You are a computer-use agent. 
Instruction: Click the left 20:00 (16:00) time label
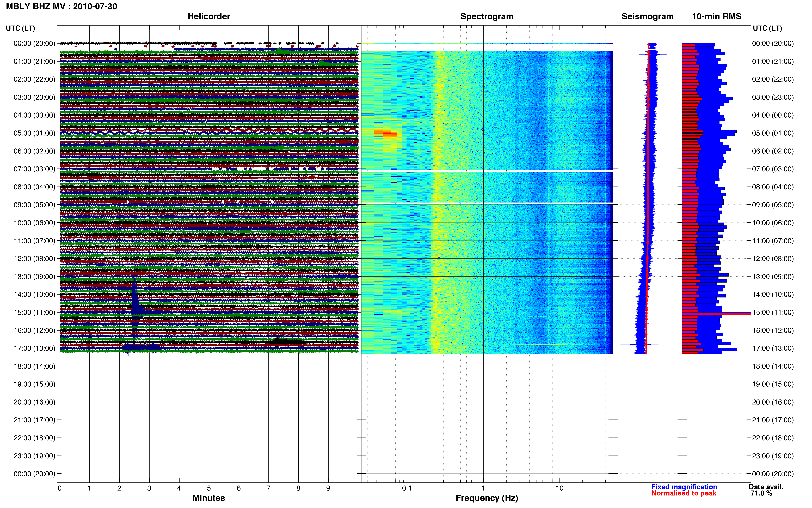pos(34,402)
